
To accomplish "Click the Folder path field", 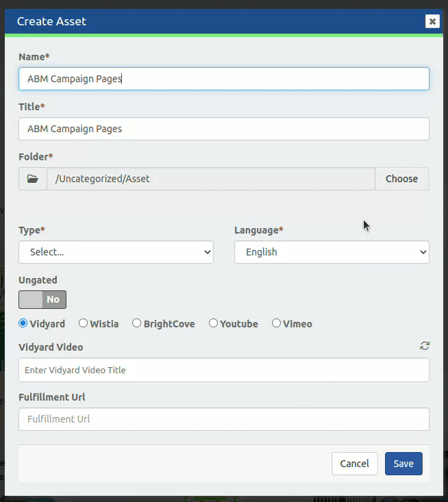I will point(211,179).
